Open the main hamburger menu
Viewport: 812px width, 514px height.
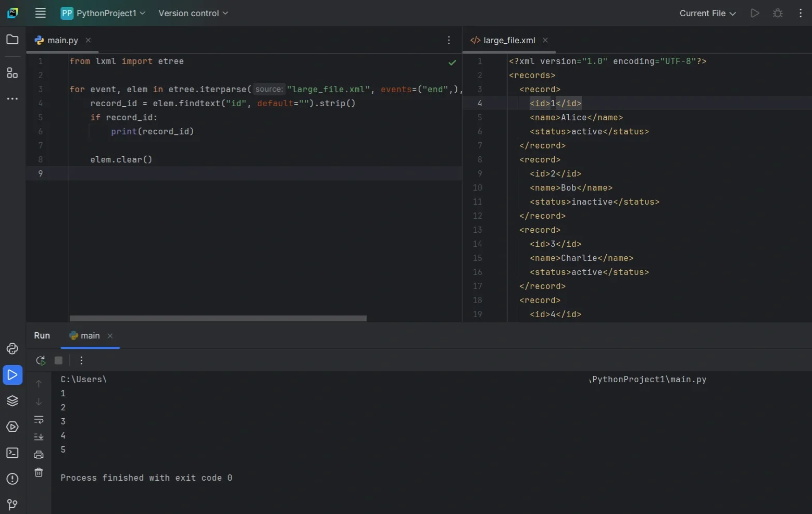click(x=40, y=13)
